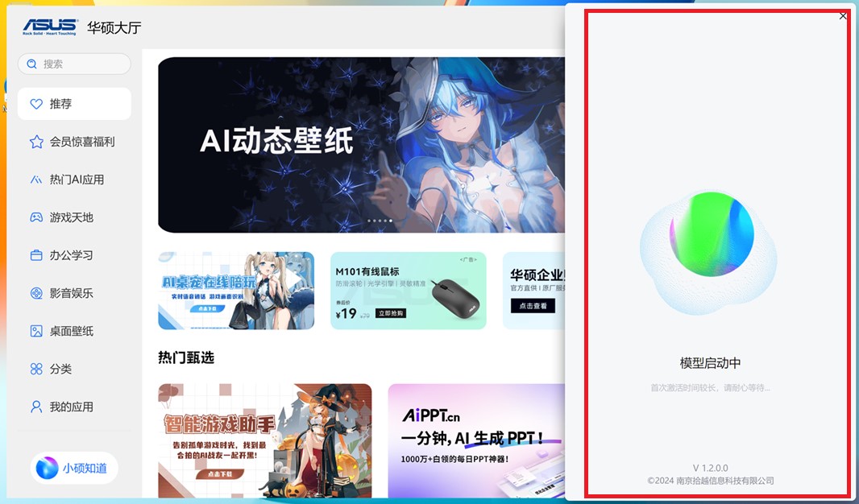Select the last carousel indicator dot

pos(391,221)
